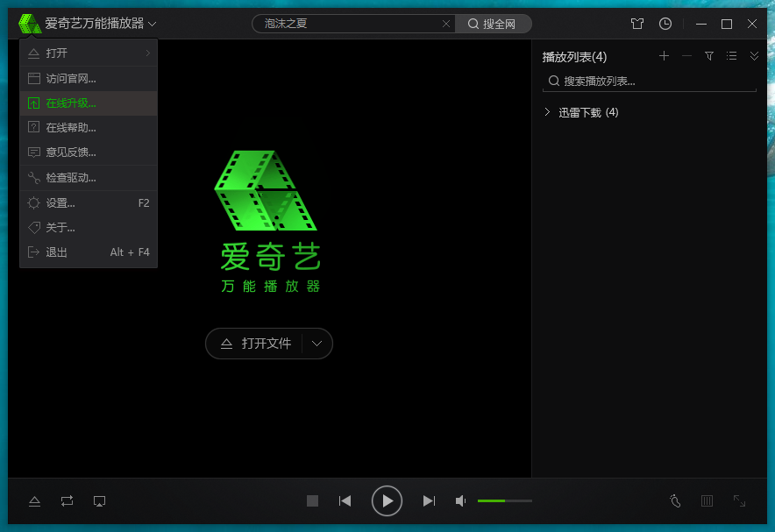Screen dimensions: 775x532
Task: Skip to the next track
Action: [429, 500]
